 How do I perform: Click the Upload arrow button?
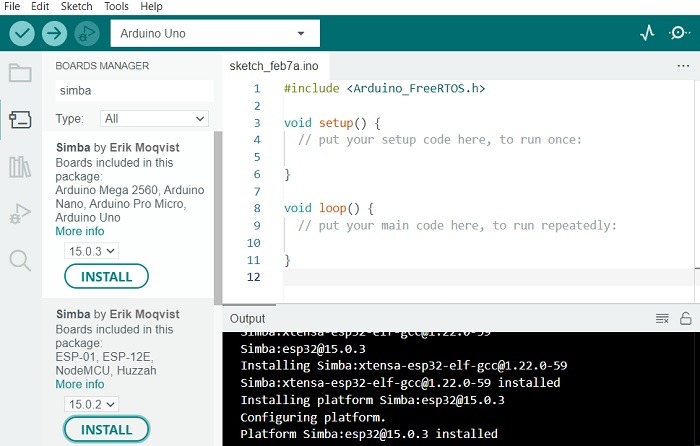point(54,33)
